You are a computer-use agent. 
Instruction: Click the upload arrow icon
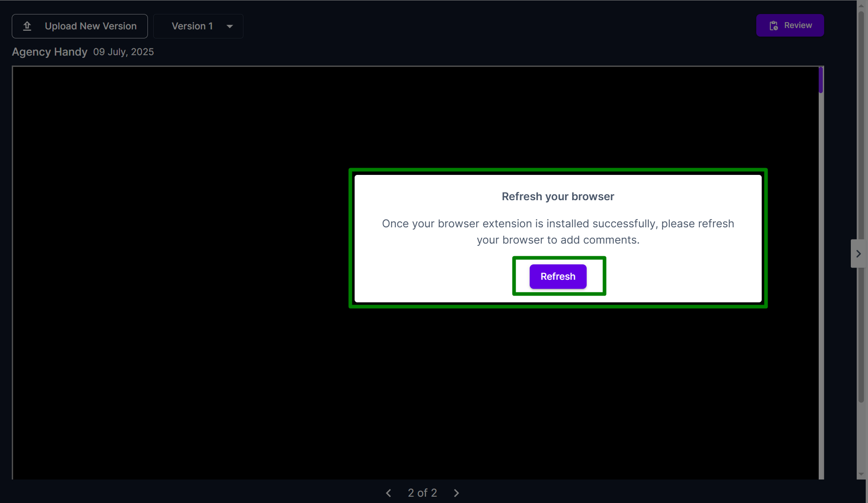pos(27,26)
